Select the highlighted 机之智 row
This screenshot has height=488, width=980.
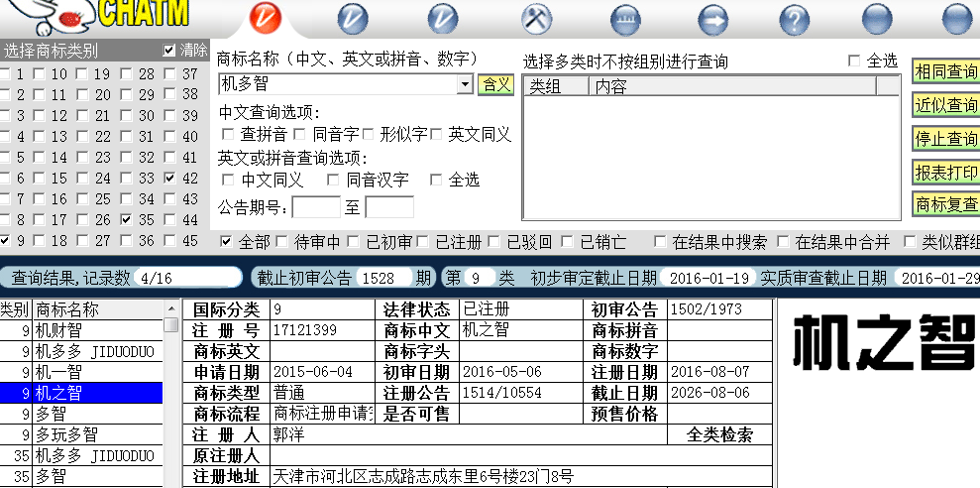(x=81, y=393)
